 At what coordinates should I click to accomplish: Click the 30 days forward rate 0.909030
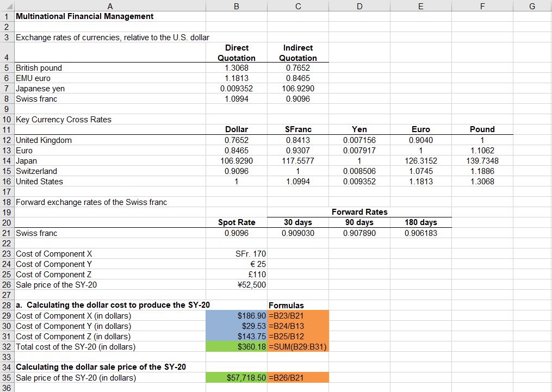(x=298, y=233)
